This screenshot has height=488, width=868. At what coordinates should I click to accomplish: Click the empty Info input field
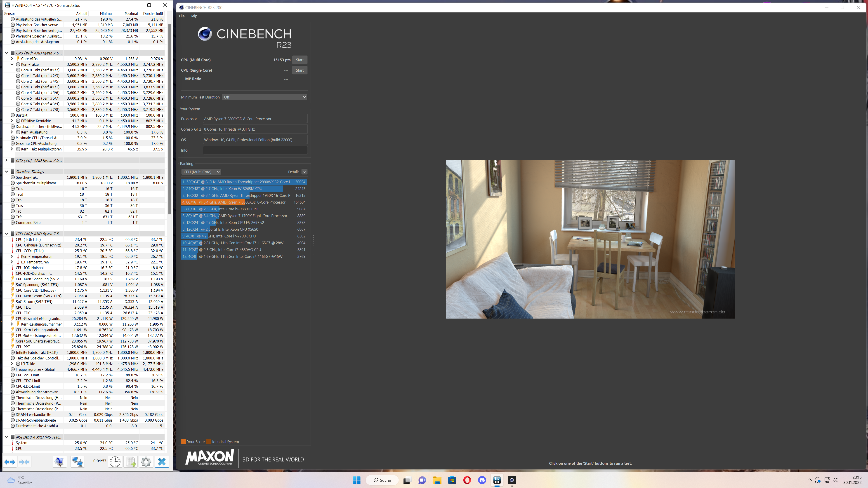tap(255, 150)
